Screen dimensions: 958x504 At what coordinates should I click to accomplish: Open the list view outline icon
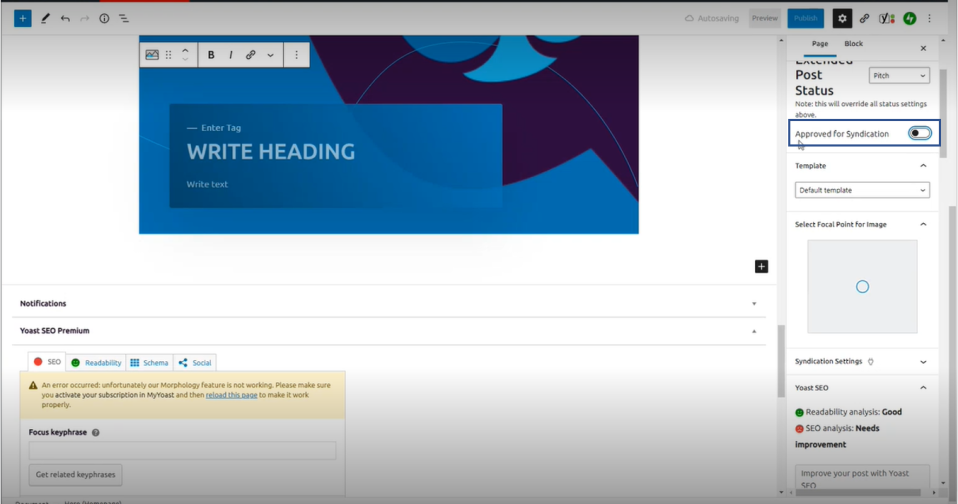coord(124,18)
